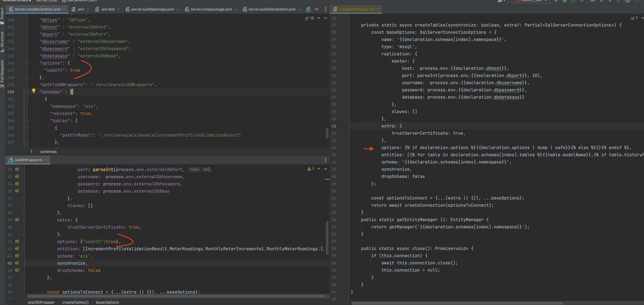Click the aisDBWrapper breadcrumb
The image size is (644, 305).
pyautogui.click(x=41, y=302)
